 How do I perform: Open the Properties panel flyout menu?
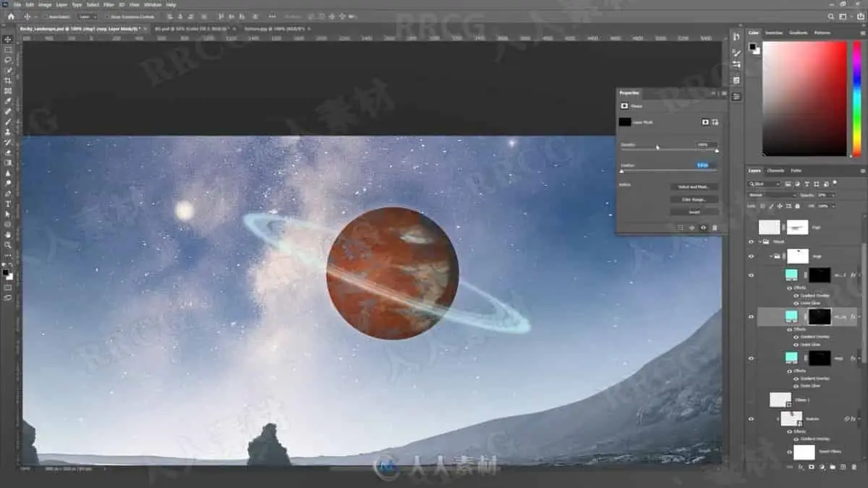[x=724, y=93]
